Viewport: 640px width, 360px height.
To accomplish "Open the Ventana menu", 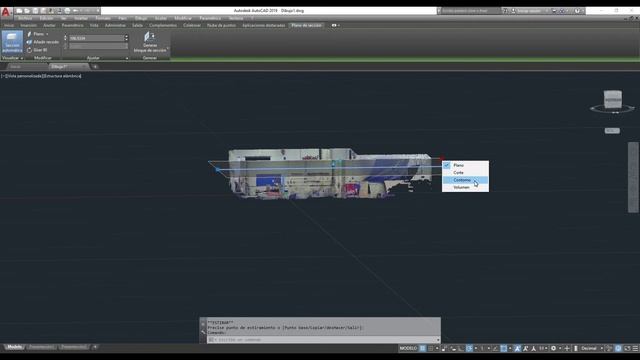I will coord(236,18).
